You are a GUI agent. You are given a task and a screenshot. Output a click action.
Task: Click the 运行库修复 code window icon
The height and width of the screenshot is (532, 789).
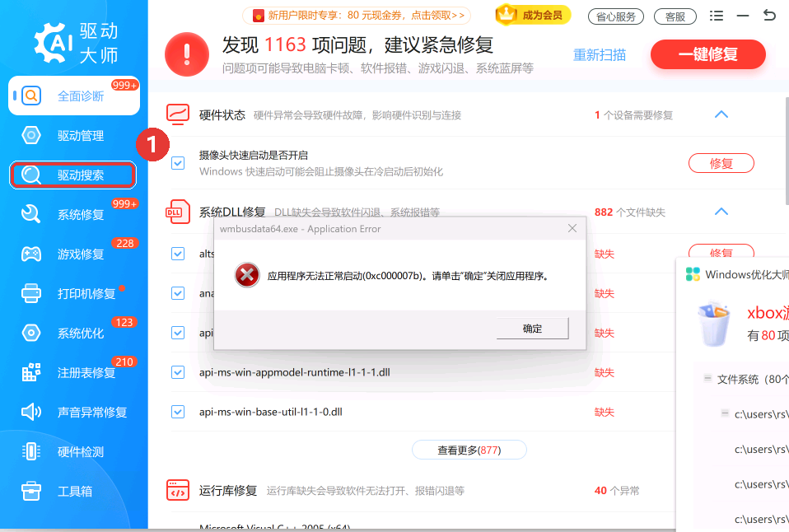178,490
